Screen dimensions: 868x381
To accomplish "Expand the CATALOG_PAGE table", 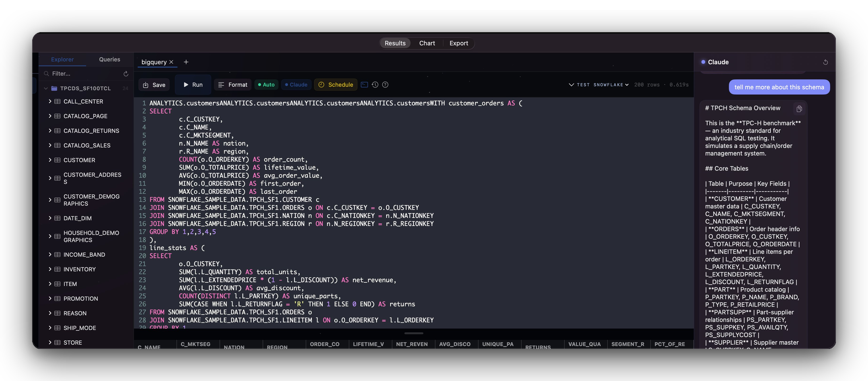I will click(x=50, y=116).
